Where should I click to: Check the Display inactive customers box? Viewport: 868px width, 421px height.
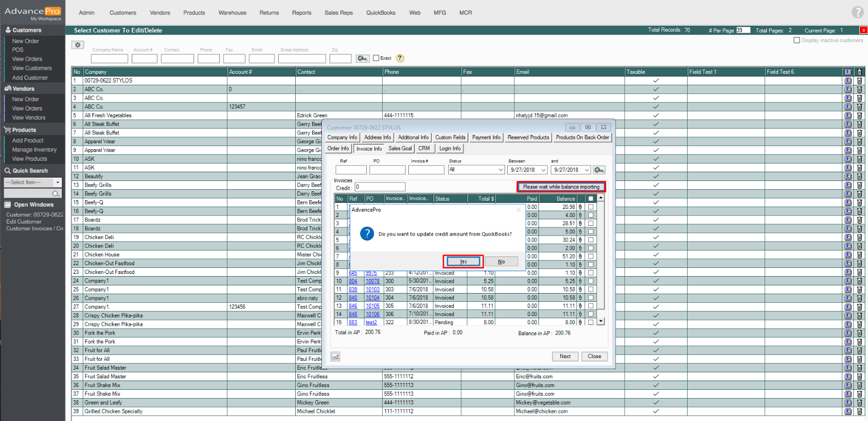[796, 40]
